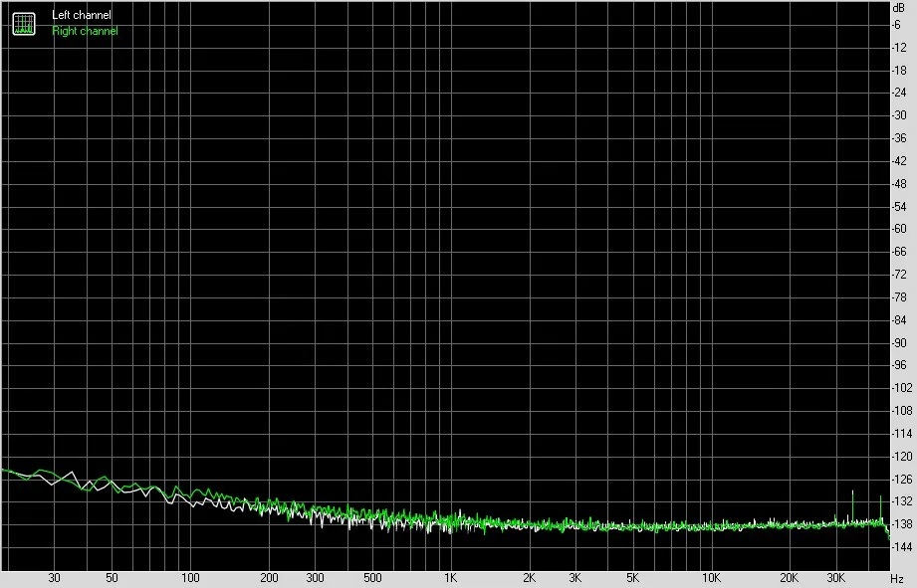The width and height of the screenshot is (917, 588).
Task: Click the -132 dB axis label
Action: (901, 500)
